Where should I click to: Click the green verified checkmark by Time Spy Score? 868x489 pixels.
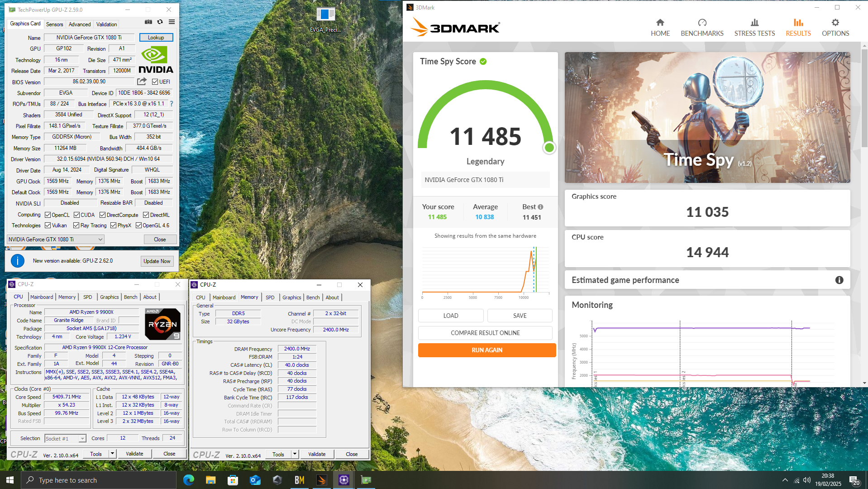(483, 62)
